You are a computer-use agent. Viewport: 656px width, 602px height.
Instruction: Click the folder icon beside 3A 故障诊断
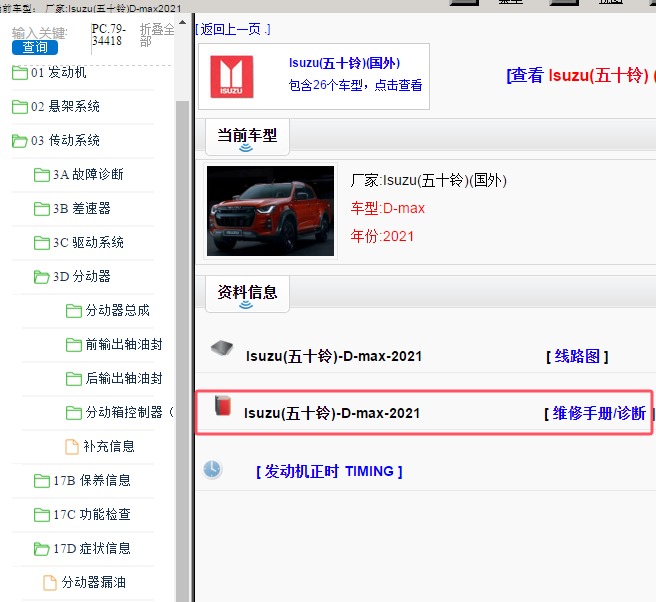pos(41,174)
